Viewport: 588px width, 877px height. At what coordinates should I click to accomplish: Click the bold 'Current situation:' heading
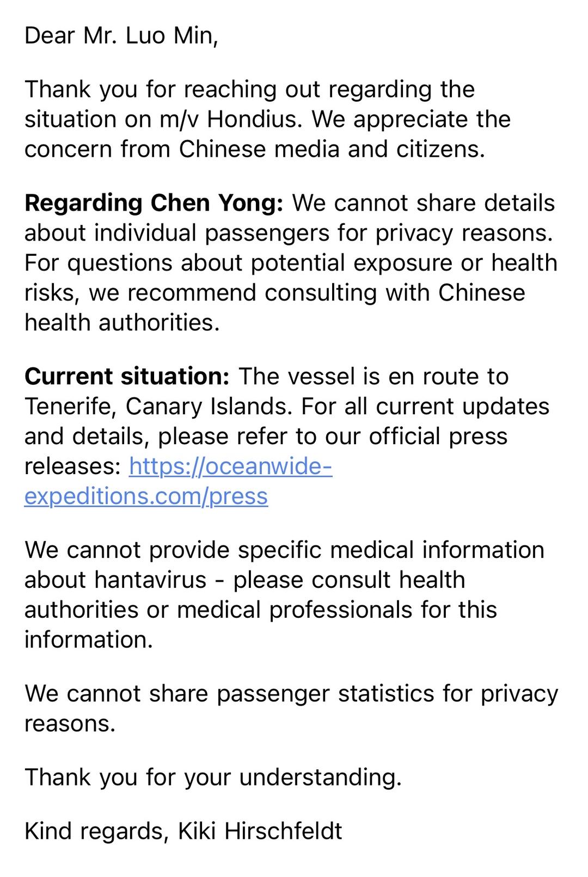(127, 377)
